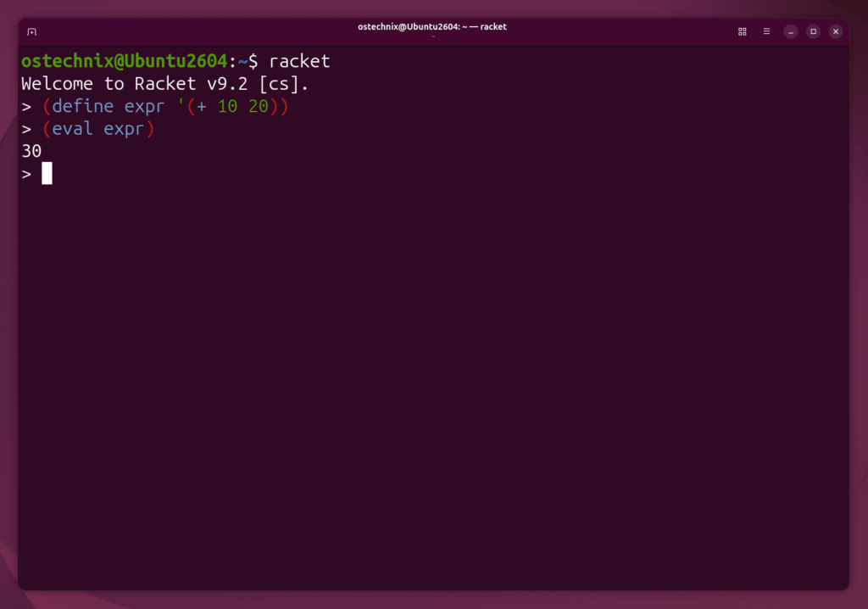Open a new terminal tab

31,31
